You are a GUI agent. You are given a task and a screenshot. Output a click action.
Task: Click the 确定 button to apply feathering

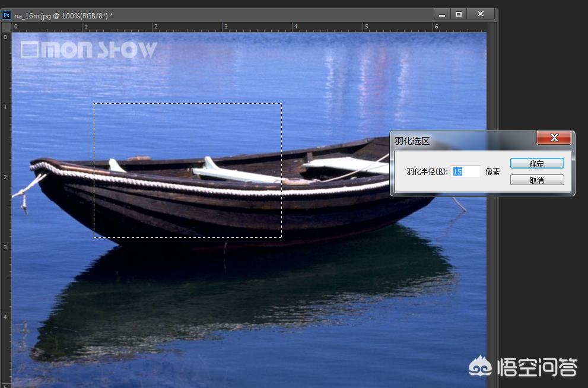click(536, 164)
